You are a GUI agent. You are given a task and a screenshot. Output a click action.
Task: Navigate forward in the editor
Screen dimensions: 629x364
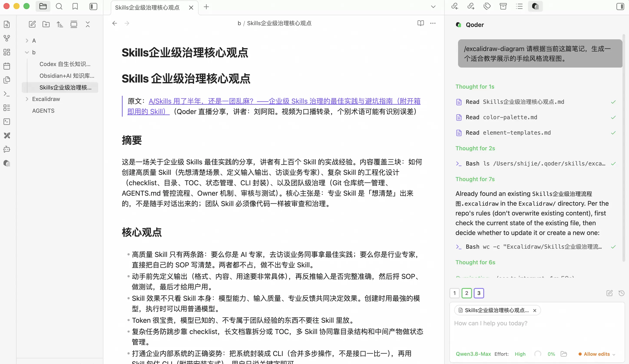tap(127, 23)
